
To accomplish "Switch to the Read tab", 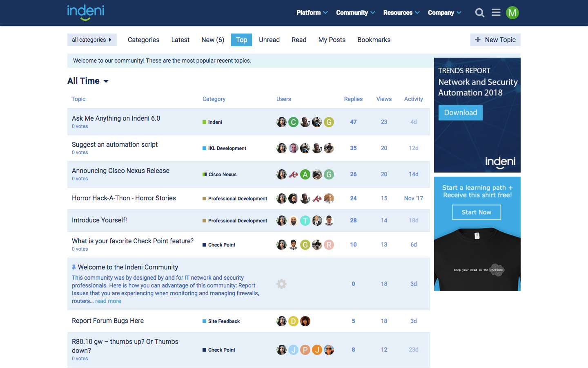I will tap(299, 40).
